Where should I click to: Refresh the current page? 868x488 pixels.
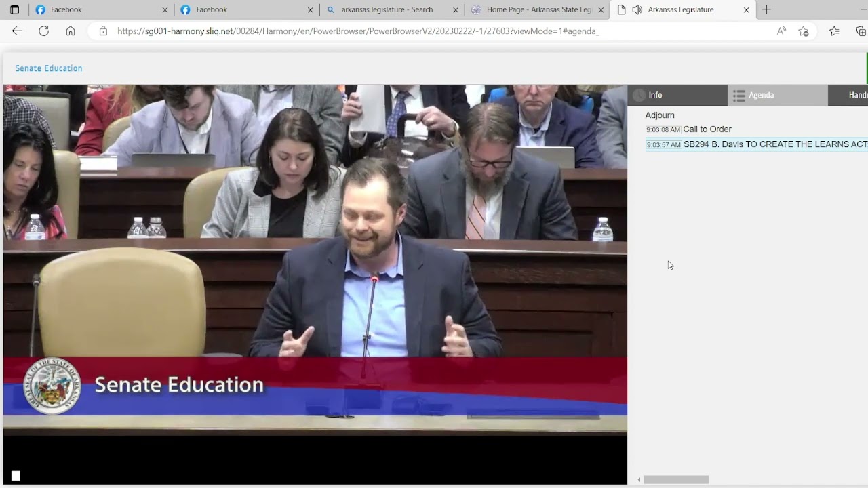pos(43,31)
